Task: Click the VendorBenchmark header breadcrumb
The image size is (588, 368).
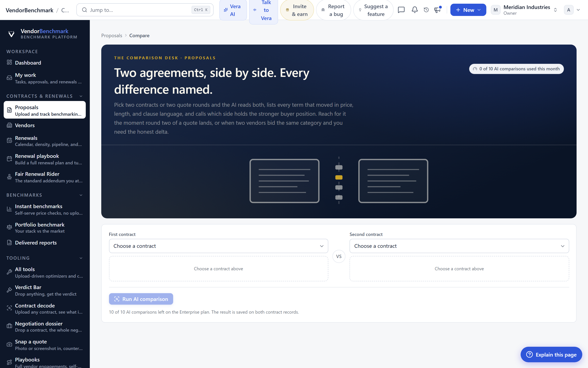Action: coord(29,10)
